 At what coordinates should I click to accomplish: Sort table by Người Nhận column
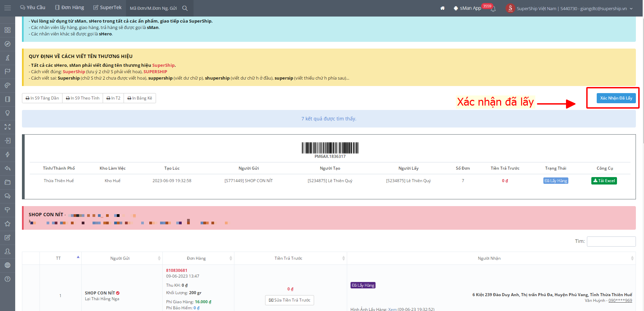click(x=491, y=258)
